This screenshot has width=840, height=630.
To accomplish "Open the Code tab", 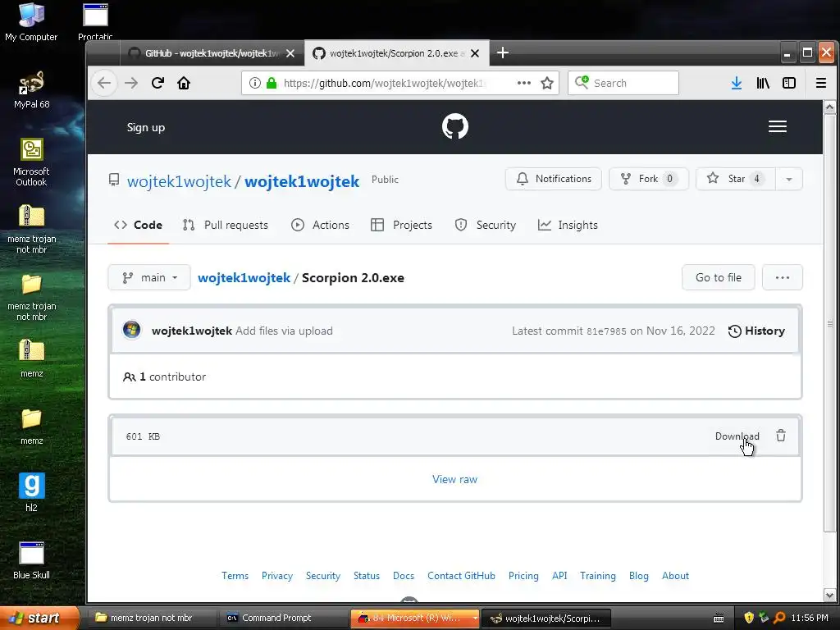I will [138, 225].
